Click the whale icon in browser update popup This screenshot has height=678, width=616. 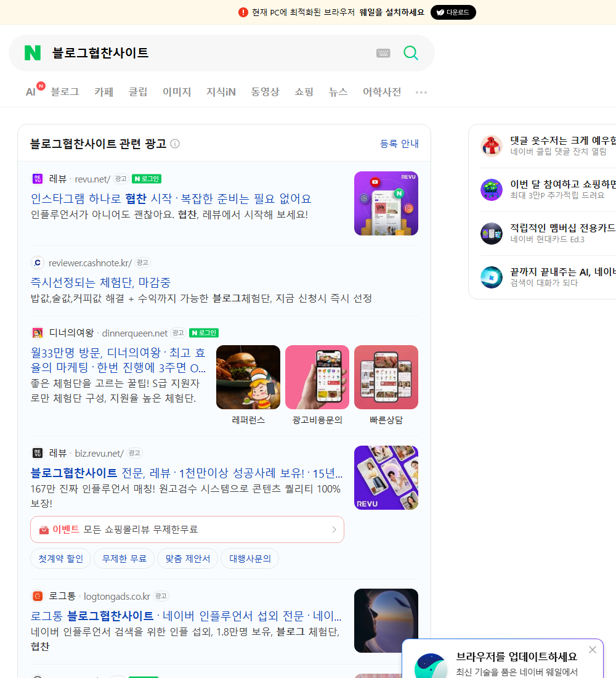pos(431,666)
